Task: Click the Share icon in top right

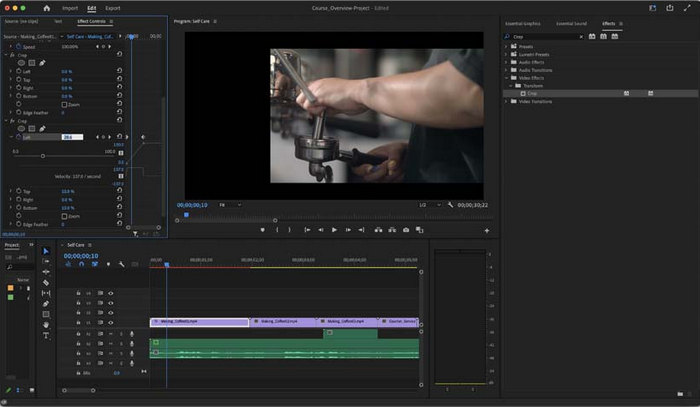Action: pos(670,8)
